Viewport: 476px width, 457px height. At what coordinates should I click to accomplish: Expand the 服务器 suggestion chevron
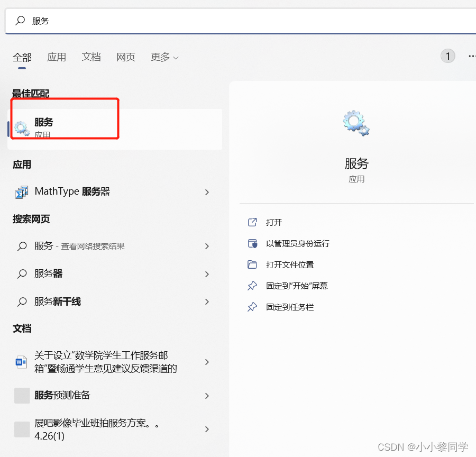pyautogui.click(x=207, y=274)
